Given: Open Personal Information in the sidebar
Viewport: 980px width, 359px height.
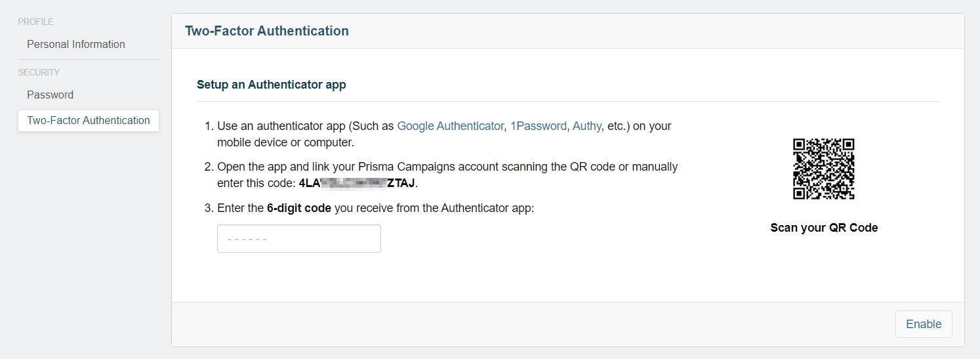Looking at the screenshot, I should tap(76, 45).
